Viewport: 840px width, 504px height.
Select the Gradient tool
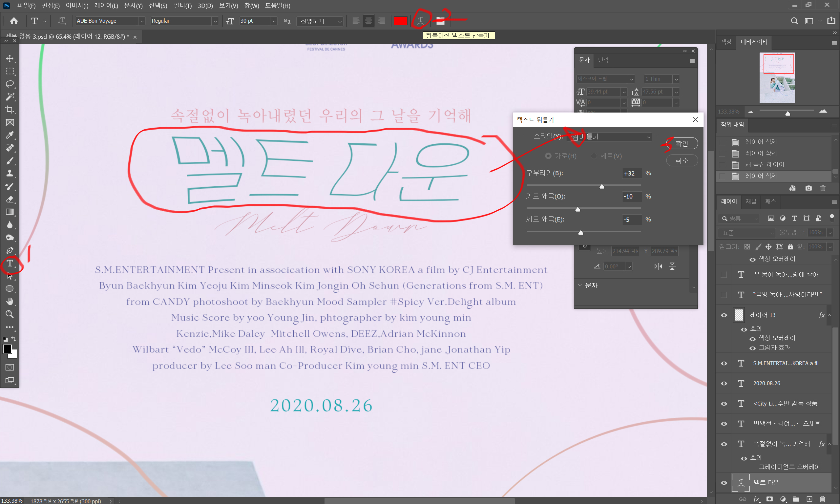pos(10,212)
